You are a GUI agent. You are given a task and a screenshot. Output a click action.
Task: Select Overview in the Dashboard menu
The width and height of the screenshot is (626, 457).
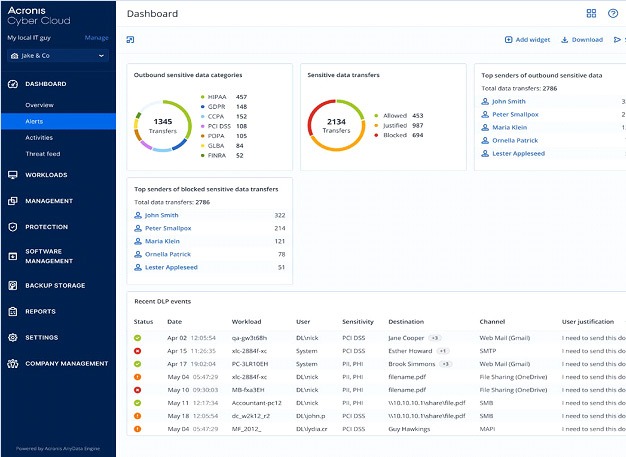pos(40,104)
